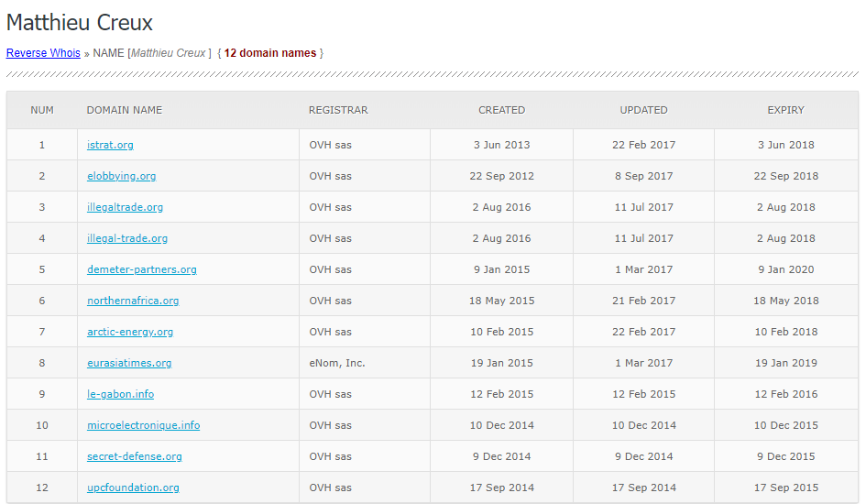Open the arctic-energy.org domain link
Viewport: 866px width, 504px height.
130,332
